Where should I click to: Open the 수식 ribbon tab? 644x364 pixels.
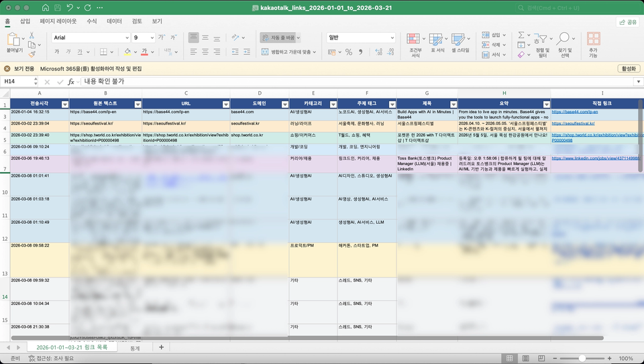pos(92,21)
